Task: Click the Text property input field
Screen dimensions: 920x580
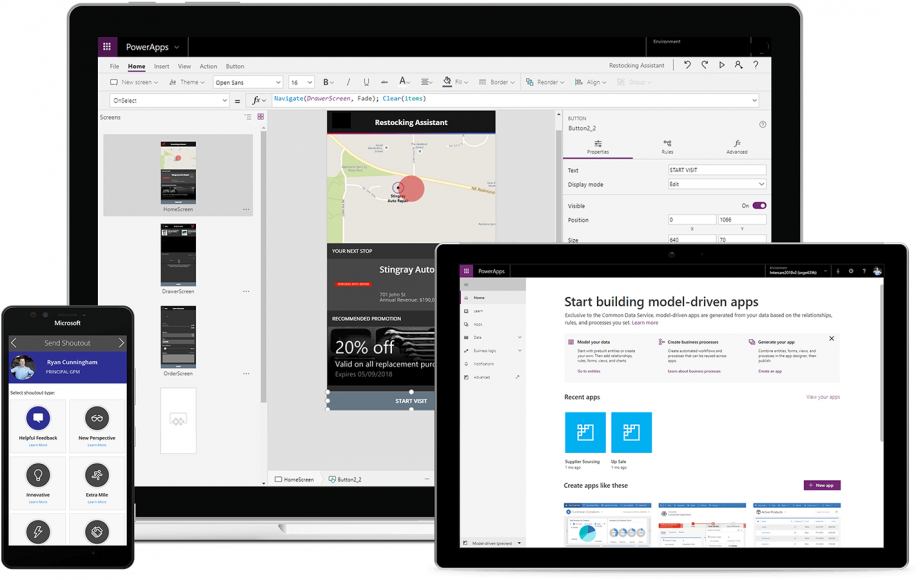Action: 716,170
